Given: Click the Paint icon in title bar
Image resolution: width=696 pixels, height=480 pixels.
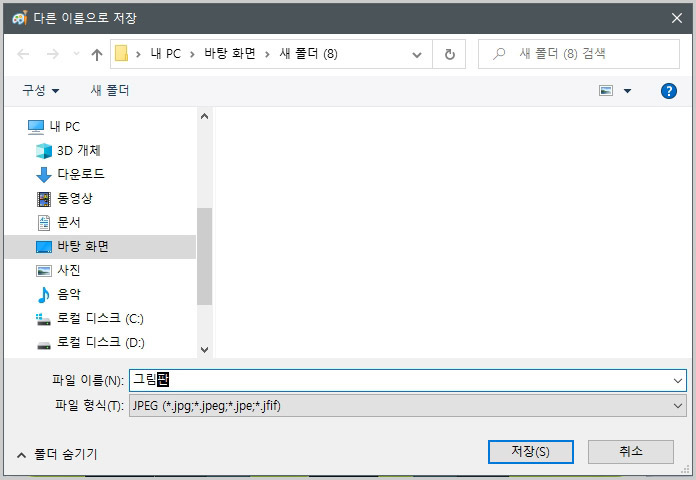Looking at the screenshot, I should coord(19,18).
